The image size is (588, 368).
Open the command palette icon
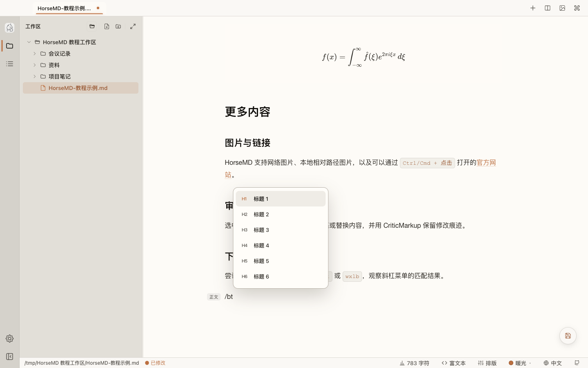[577, 8]
